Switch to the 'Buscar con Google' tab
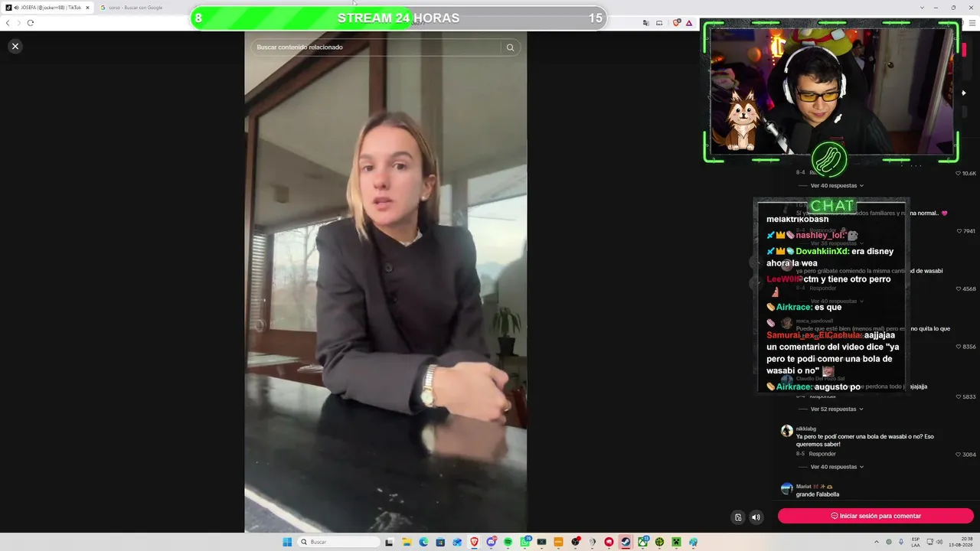The height and width of the screenshot is (551, 980). (136, 8)
